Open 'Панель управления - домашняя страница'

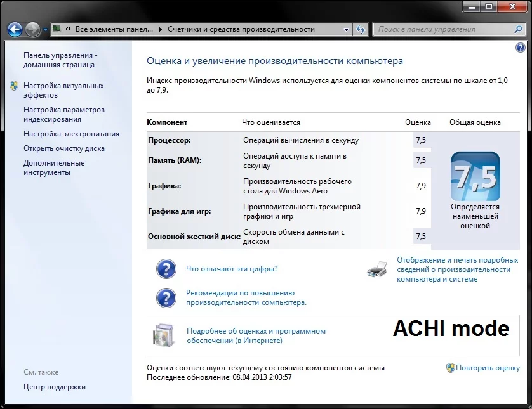60,60
